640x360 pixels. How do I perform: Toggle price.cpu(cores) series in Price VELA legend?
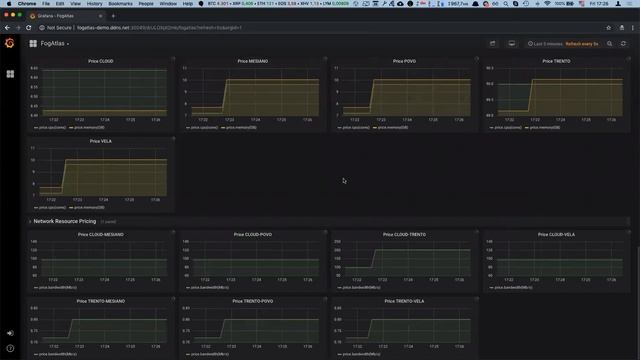(53, 207)
